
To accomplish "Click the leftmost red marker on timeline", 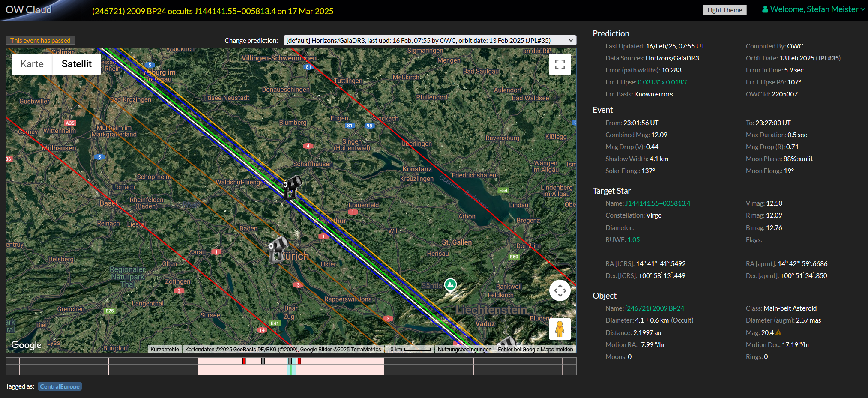I will tap(244, 361).
